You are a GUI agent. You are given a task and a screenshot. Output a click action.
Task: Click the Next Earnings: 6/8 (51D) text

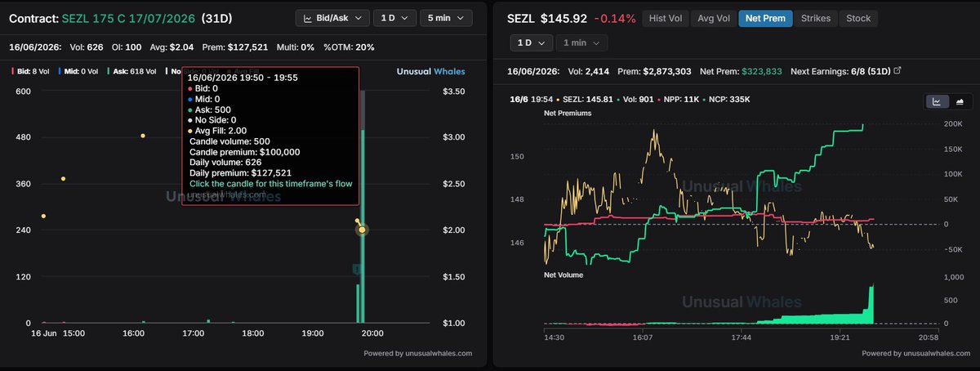tap(841, 71)
